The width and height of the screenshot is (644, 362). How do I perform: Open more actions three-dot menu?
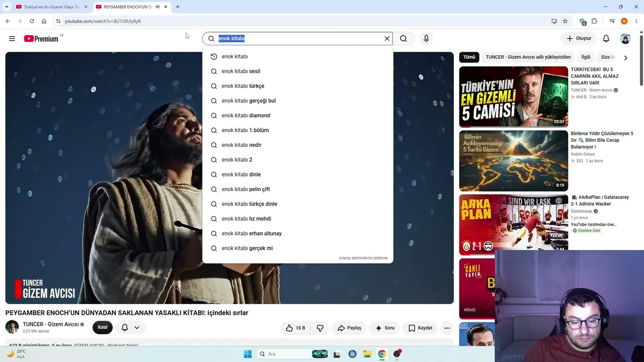[447, 328]
